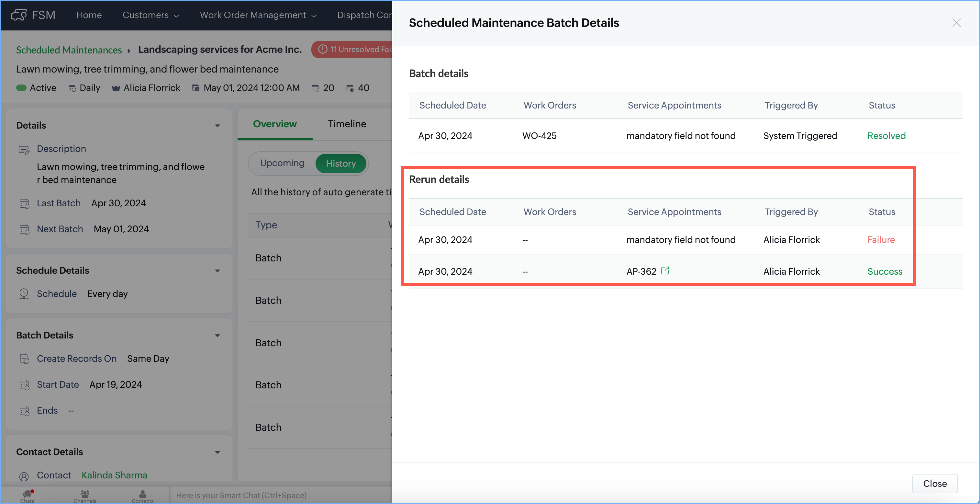The width and height of the screenshot is (980, 504).
Task: Click the icon next to count 40
Action: click(x=350, y=88)
